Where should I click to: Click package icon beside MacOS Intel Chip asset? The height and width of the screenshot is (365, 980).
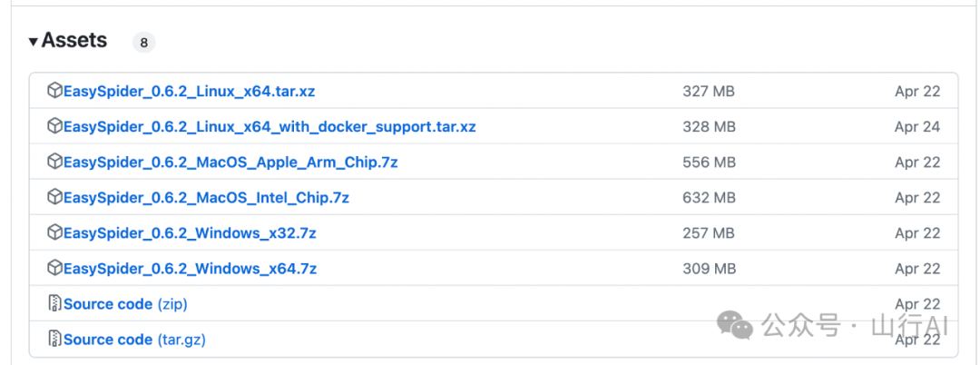point(54,197)
